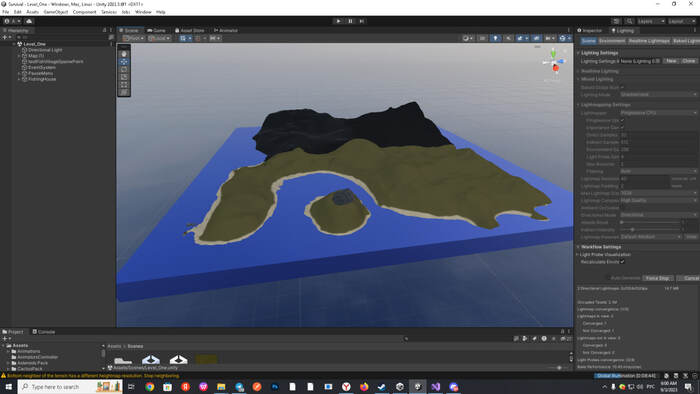Image resolution: width=700 pixels, height=394 pixels.
Task: Select the Environment lighting sub-tab
Action: 612,41
